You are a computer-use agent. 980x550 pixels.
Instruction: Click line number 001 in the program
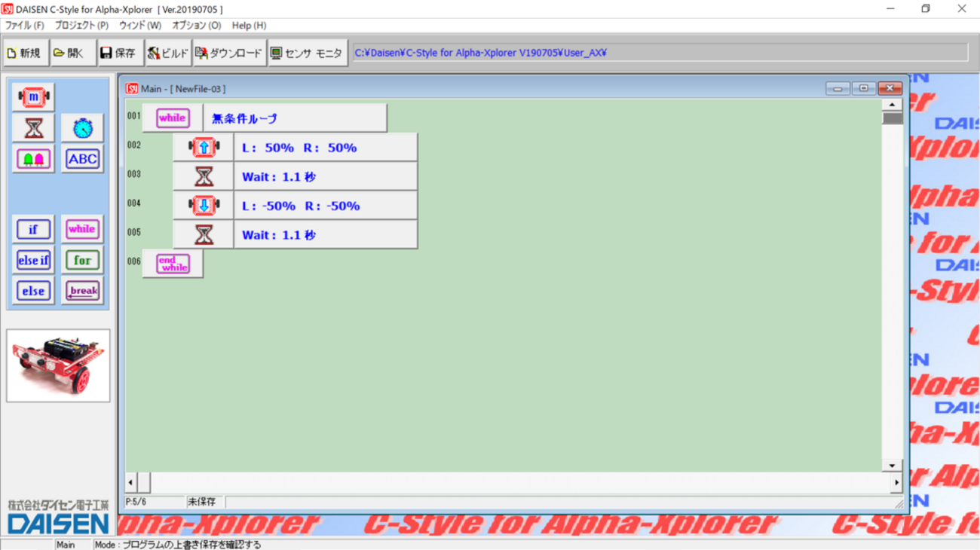[x=133, y=116]
